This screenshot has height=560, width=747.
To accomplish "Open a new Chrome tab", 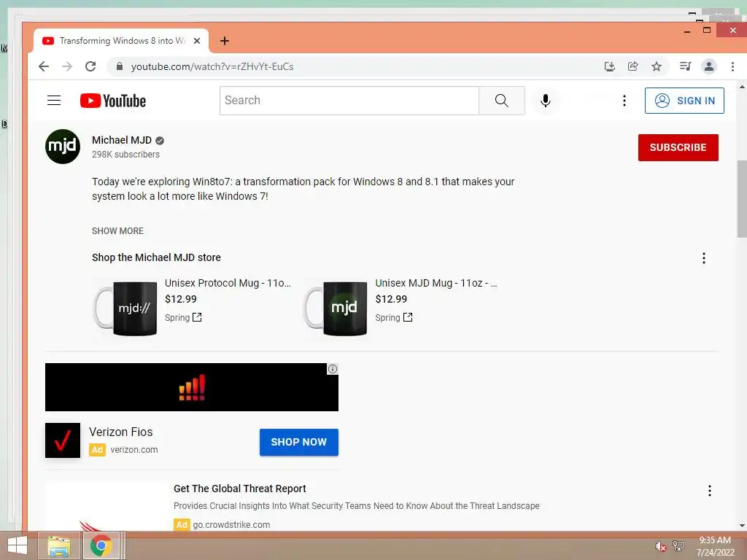I will tap(225, 41).
